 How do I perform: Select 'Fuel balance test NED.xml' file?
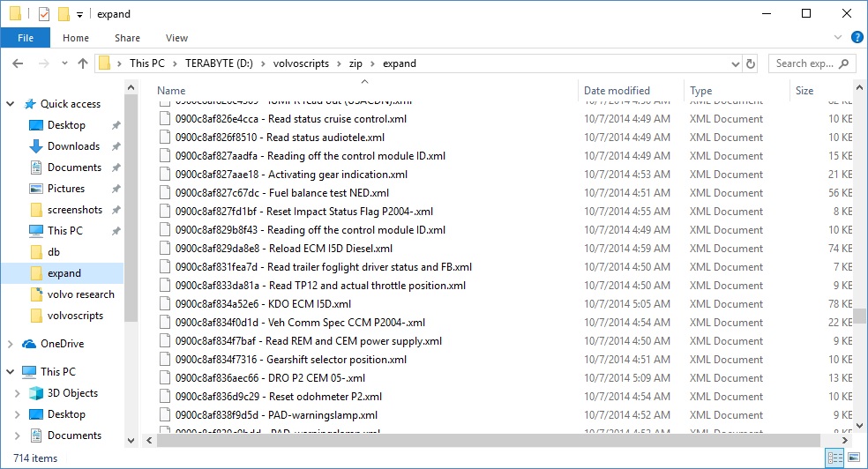[x=281, y=193]
